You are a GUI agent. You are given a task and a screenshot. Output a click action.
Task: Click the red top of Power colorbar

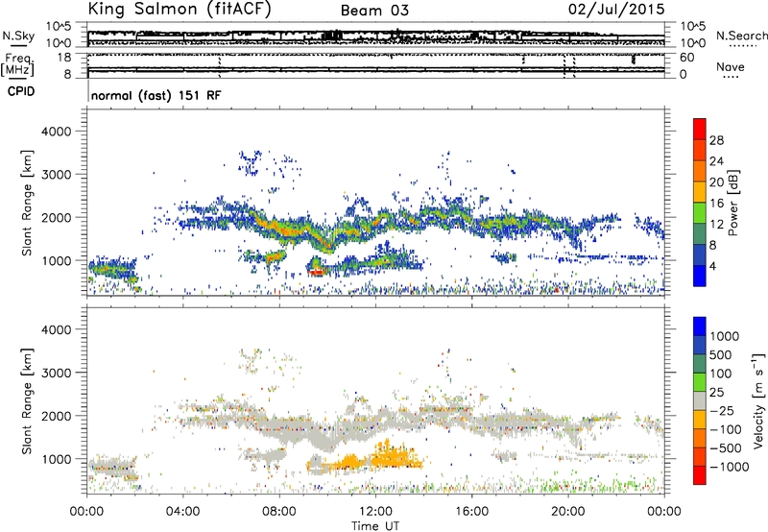(x=700, y=129)
